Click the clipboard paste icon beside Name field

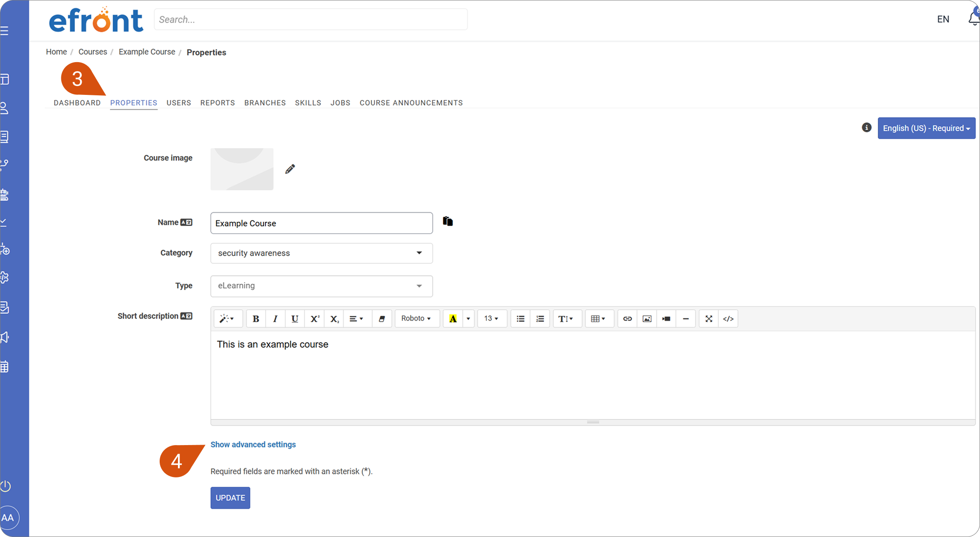(447, 221)
